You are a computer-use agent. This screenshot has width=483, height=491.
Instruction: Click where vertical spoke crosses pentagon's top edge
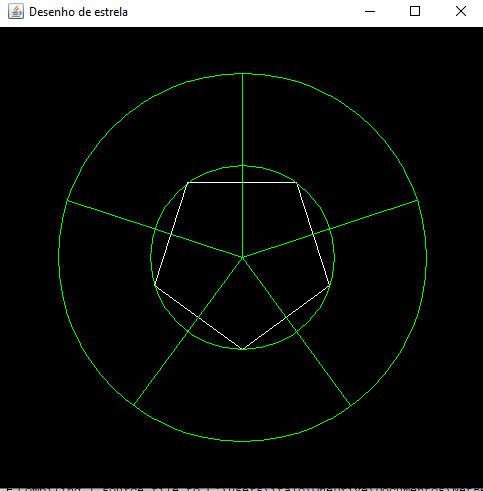coord(243,183)
